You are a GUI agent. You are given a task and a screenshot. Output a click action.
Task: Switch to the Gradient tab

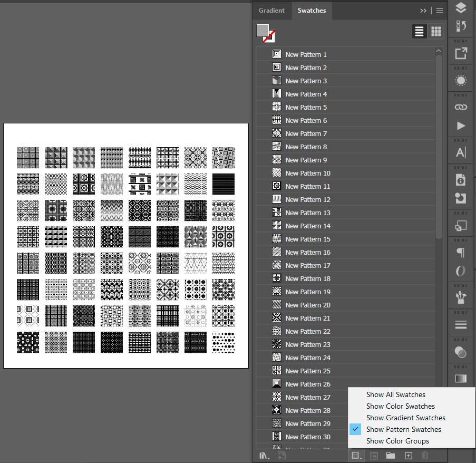[x=271, y=10]
